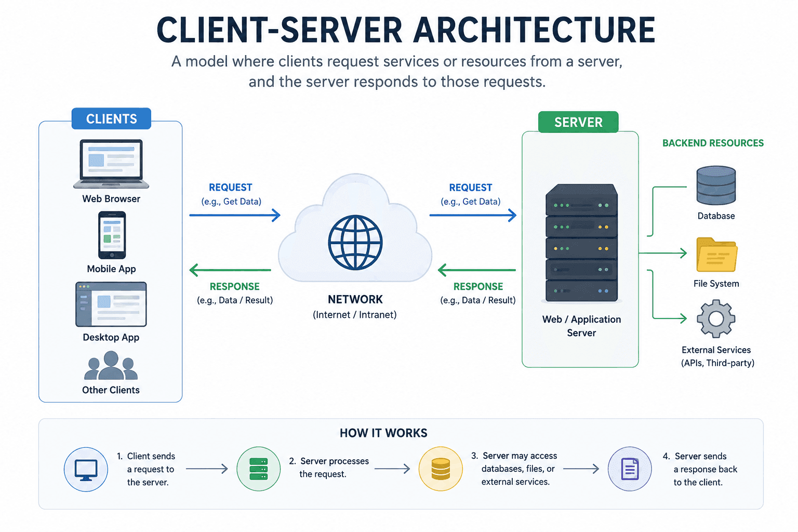Click the subtitle describing the client-server model
The height and width of the screenshot is (532, 798).
[x=397, y=71]
